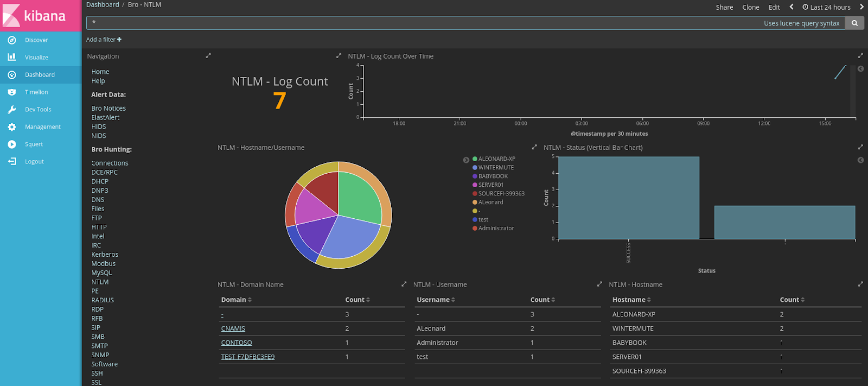Image resolution: width=868 pixels, height=386 pixels.
Task: Open the NTLM navigation link
Action: click(x=100, y=282)
